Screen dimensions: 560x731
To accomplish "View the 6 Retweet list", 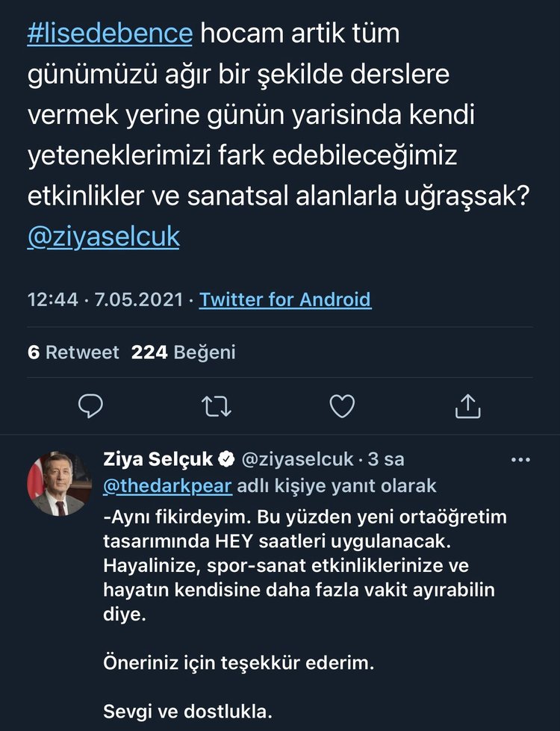I will 73,352.
